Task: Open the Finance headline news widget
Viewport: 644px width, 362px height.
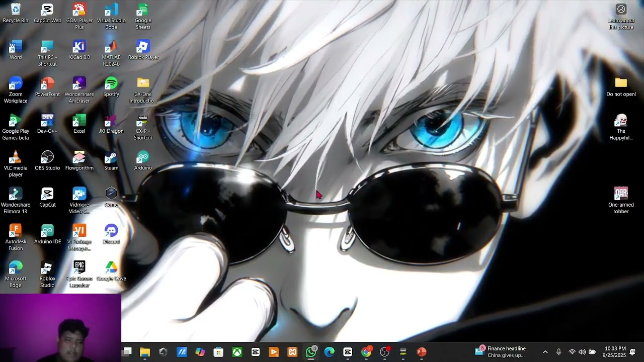Action: (x=501, y=351)
